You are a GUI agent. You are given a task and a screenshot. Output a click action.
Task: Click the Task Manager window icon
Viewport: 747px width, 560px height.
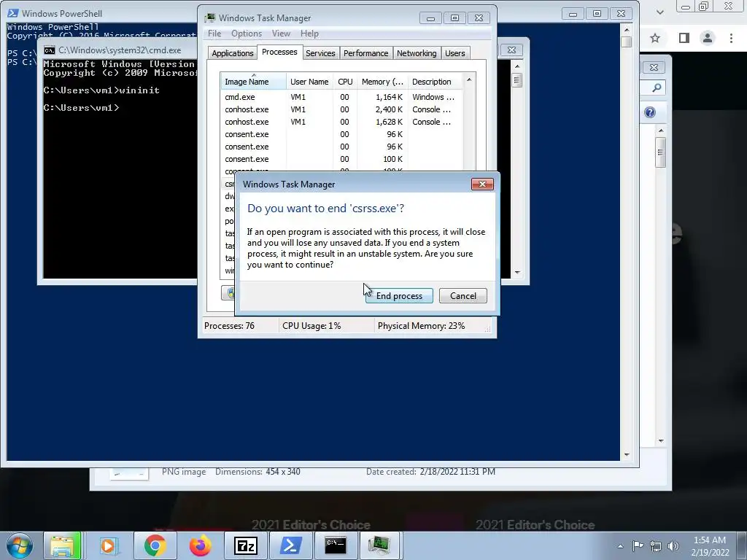point(210,18)
